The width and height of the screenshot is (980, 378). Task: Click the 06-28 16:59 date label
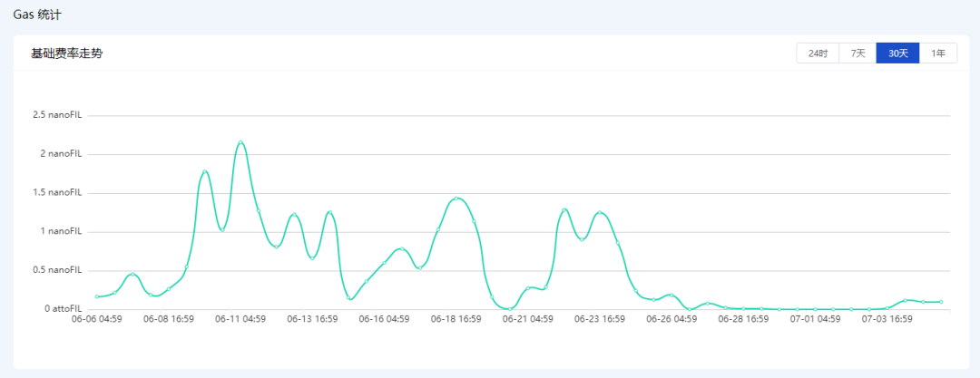click(x=744, y=319)
